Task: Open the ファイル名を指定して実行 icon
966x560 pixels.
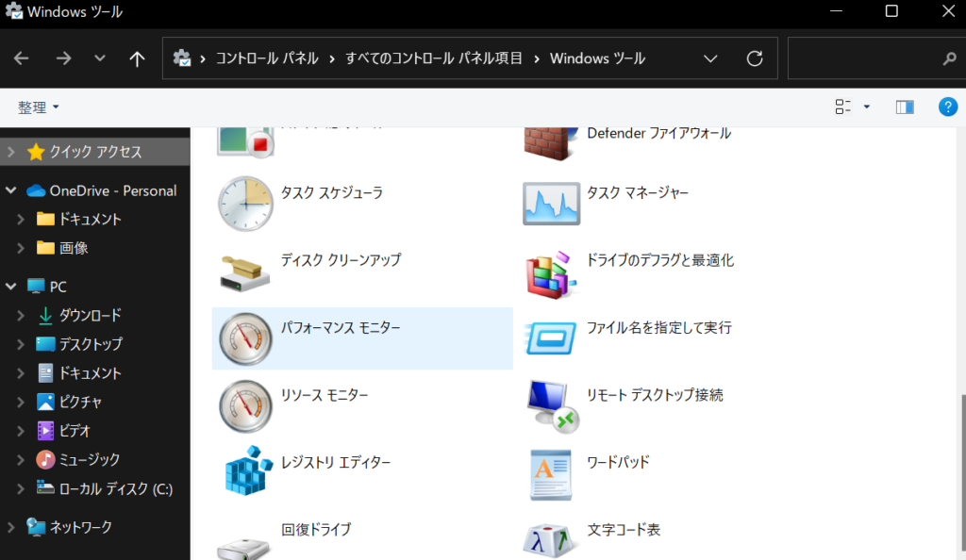Action: 550,338
